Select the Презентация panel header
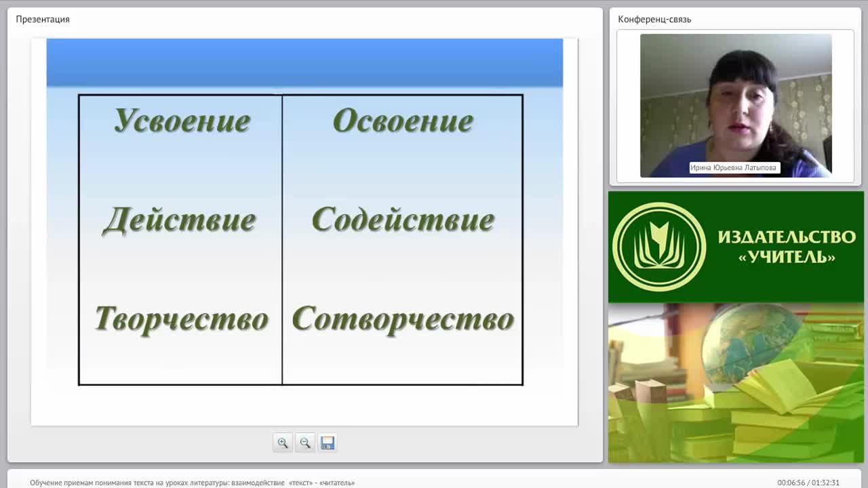 coord(43,19)
